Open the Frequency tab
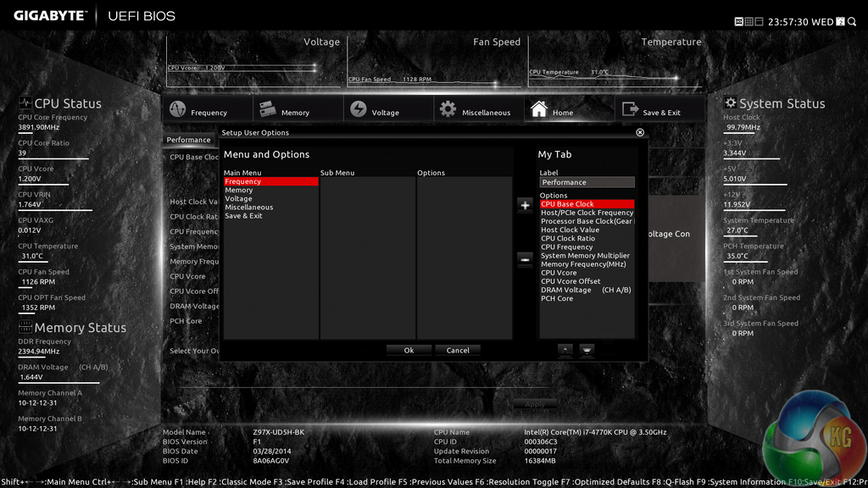Viewport: 868px width, 488px height. point(209,109)
